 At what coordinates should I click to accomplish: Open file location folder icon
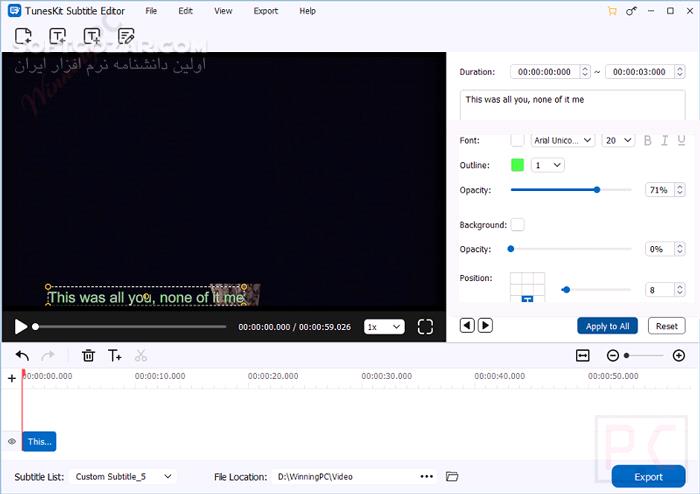(452, 477)
